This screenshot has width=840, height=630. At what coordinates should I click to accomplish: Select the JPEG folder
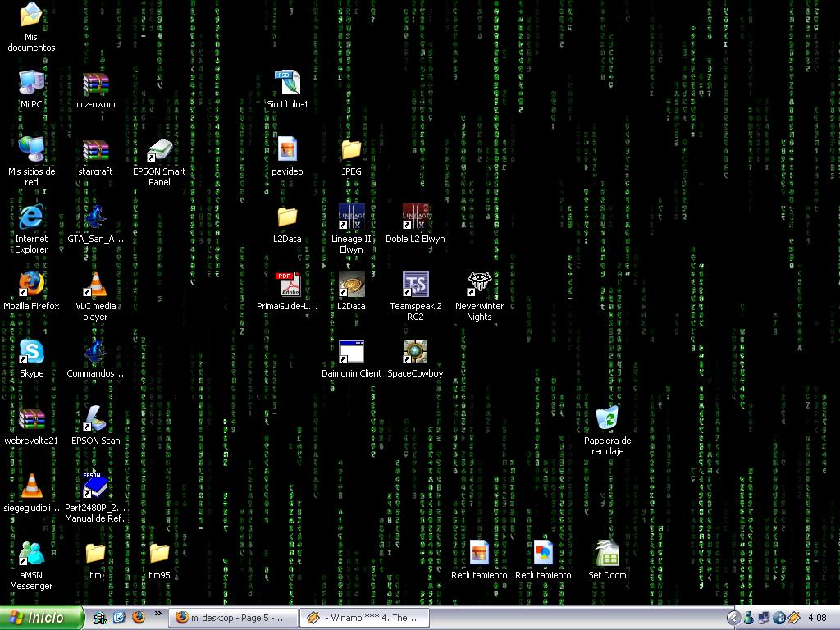click(x=351, y=157)
